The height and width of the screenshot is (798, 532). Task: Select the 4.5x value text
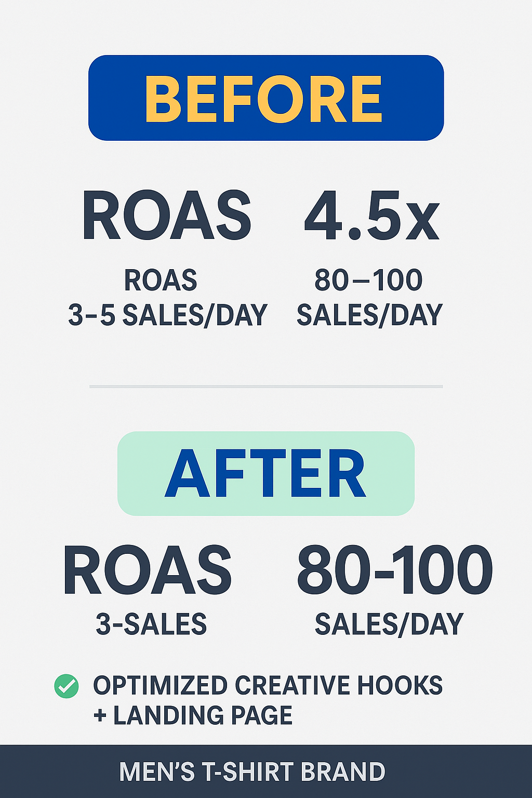(x=372, y=216)
